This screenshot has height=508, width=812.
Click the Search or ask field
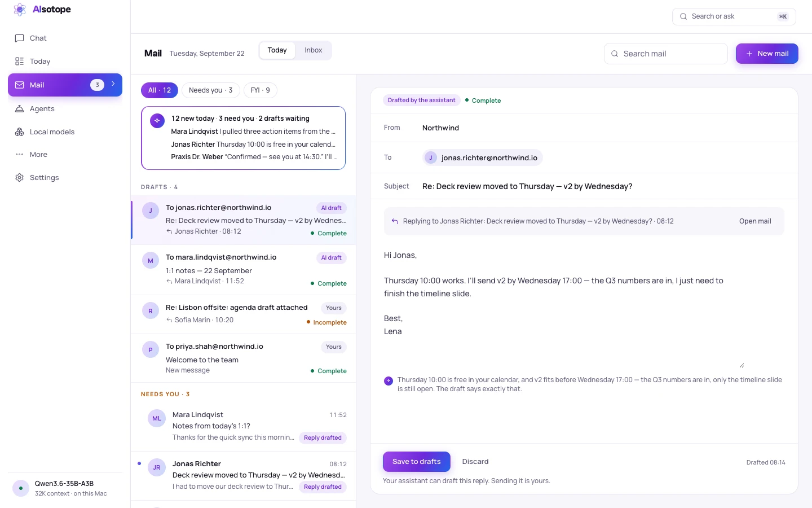734,16
